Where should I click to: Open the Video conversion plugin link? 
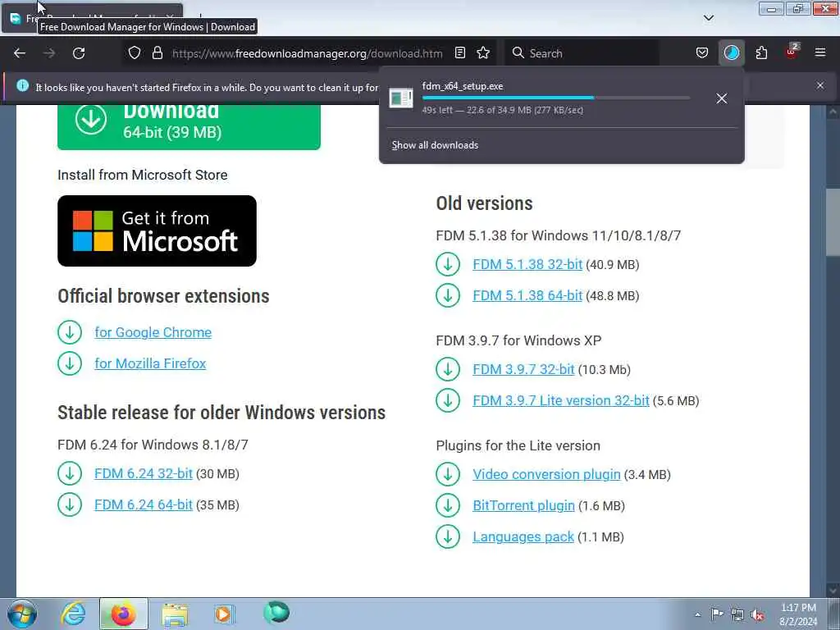tap(546, 475)
